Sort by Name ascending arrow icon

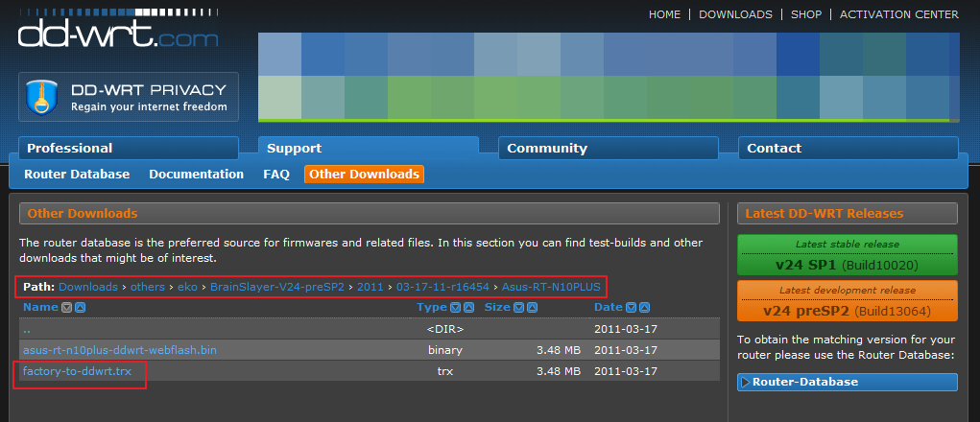pyautogui.click(x=80, y=307)
